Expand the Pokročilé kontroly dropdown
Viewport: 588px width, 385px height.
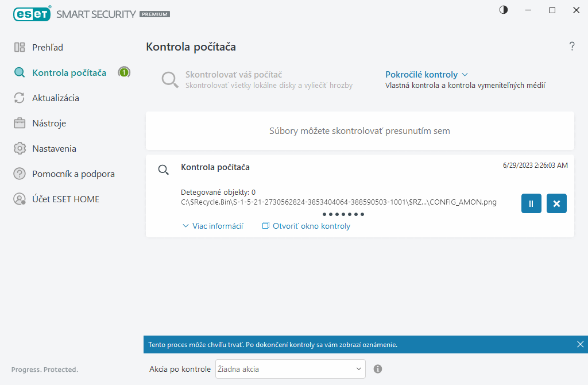pos(427,75)
